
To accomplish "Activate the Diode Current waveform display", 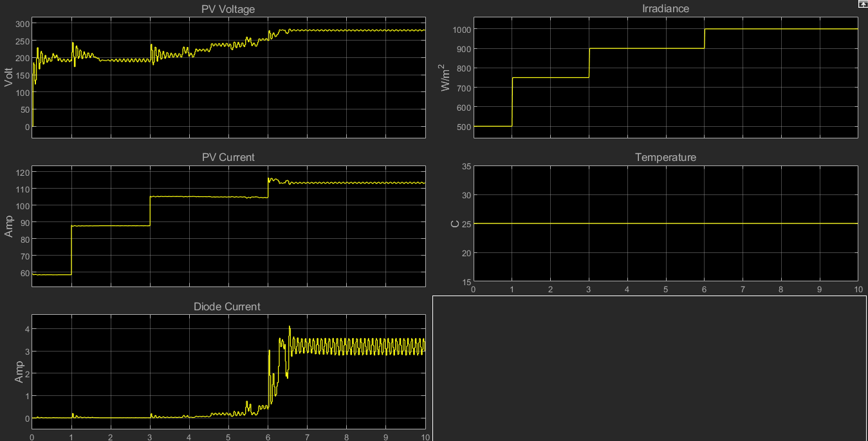I will tap(229, 372).
